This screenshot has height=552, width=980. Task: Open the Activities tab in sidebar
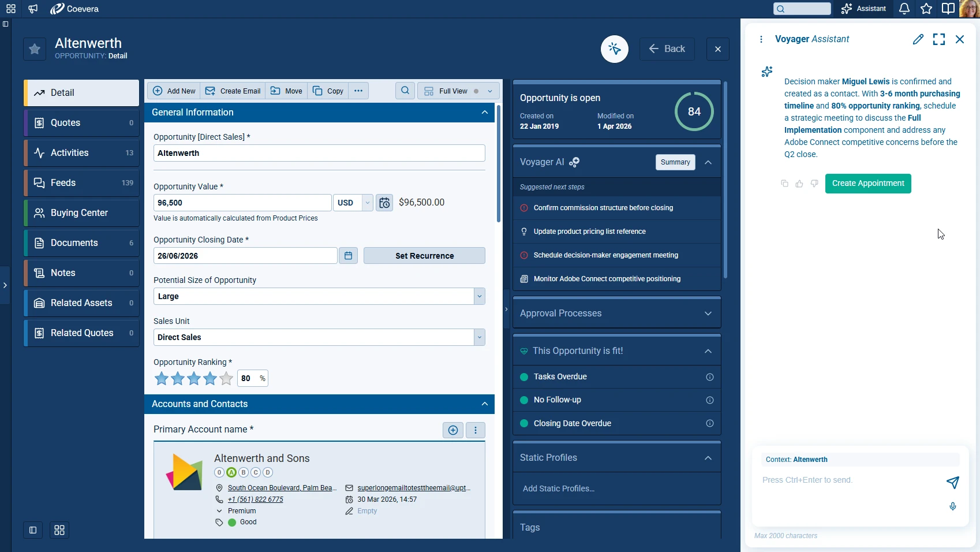tap(81, 153)
